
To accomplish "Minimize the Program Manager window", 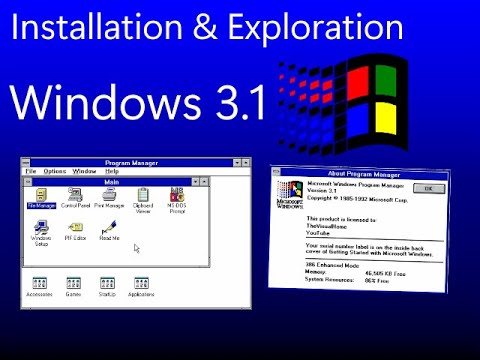I will point(237,163).
